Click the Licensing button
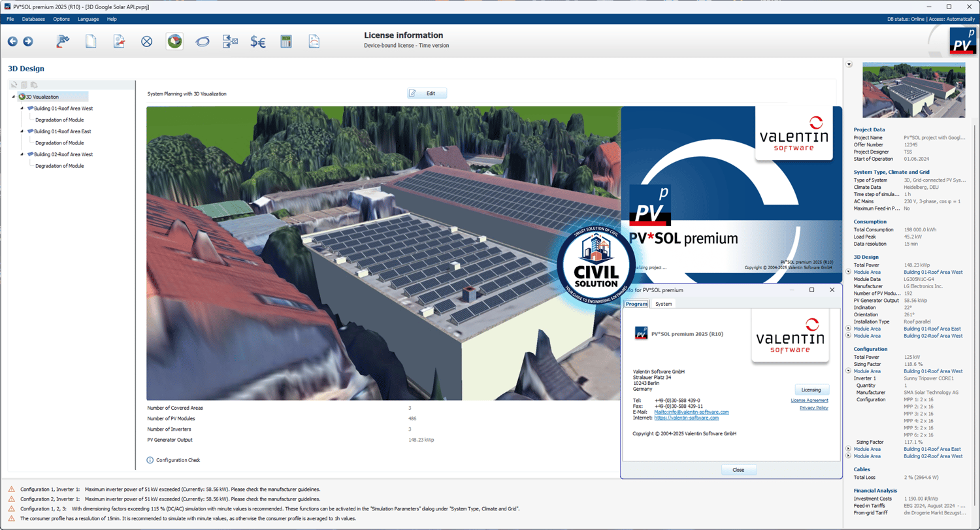Viewport: 980px width, 530px height. [811, 389]
